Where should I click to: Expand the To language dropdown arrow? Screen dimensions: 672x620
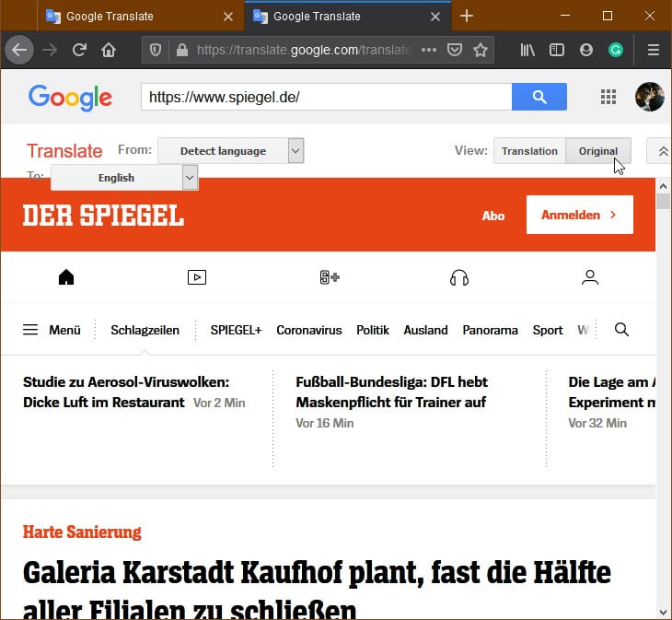tap(190, 178)
